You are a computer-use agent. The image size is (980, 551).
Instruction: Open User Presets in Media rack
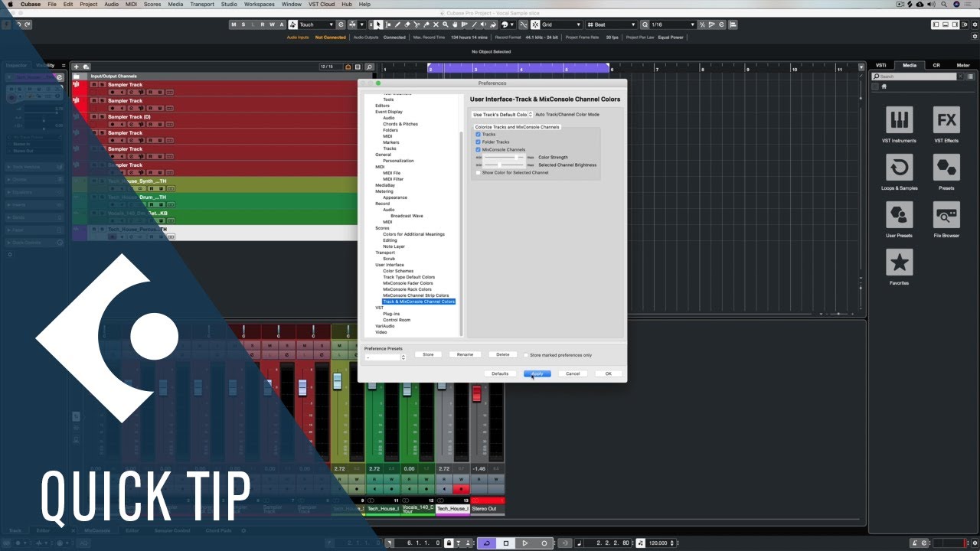pyautogui.click(x=900, y=215)
